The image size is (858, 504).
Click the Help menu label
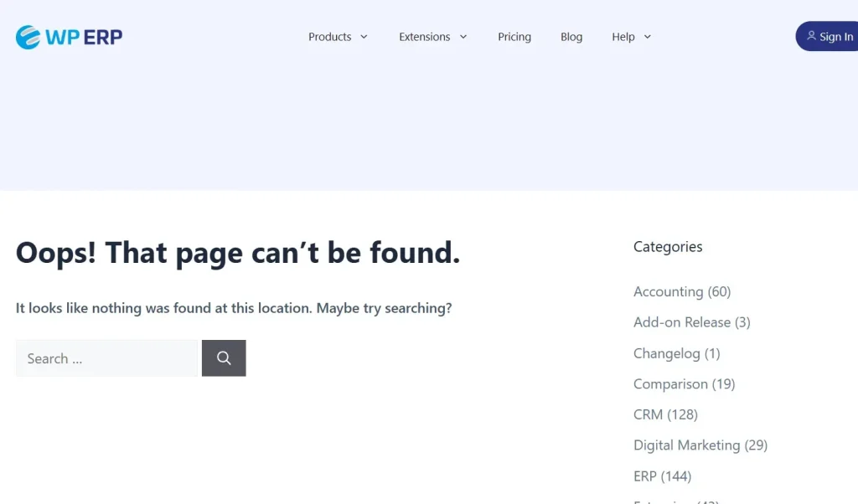point(623,37)
